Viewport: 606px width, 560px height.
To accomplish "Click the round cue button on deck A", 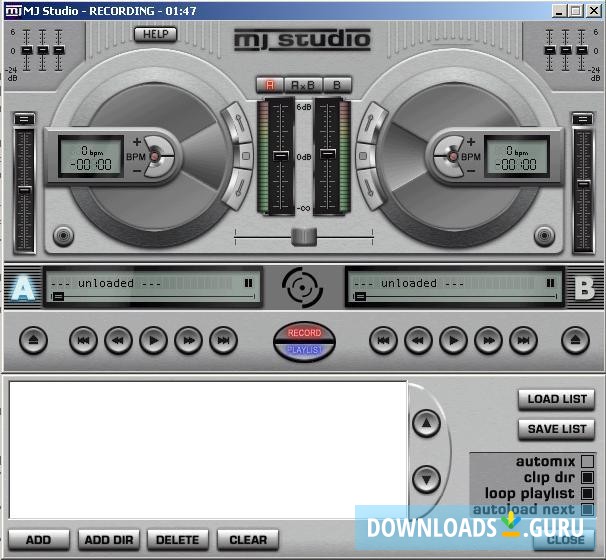I will pos(63,235).
